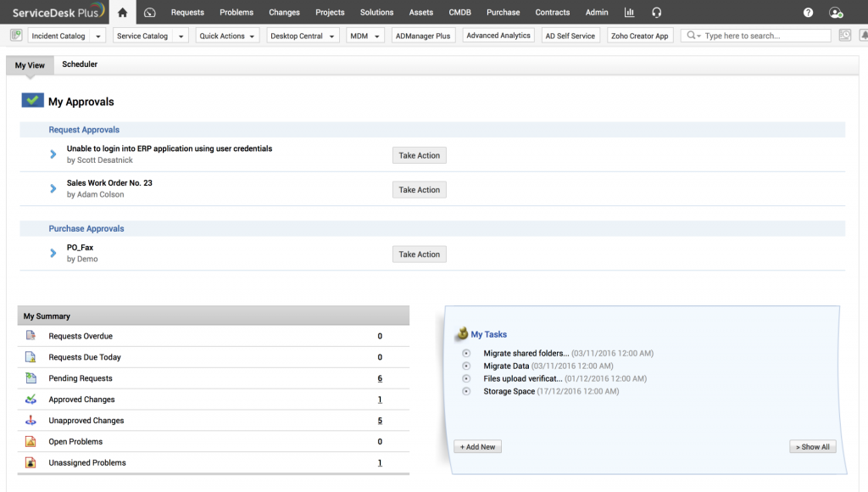Screen dimensions: 868x492
Task: Click Take Action for PO_Fax
Action: [420, 254]
